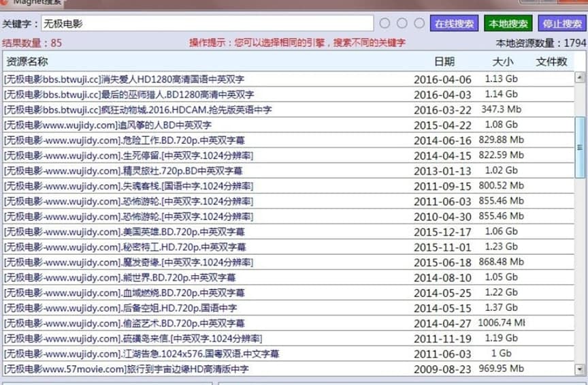Select the 美国英雄.BD.720p row
Viewport: 588px width, 385px height.
(x=289, y=232)
